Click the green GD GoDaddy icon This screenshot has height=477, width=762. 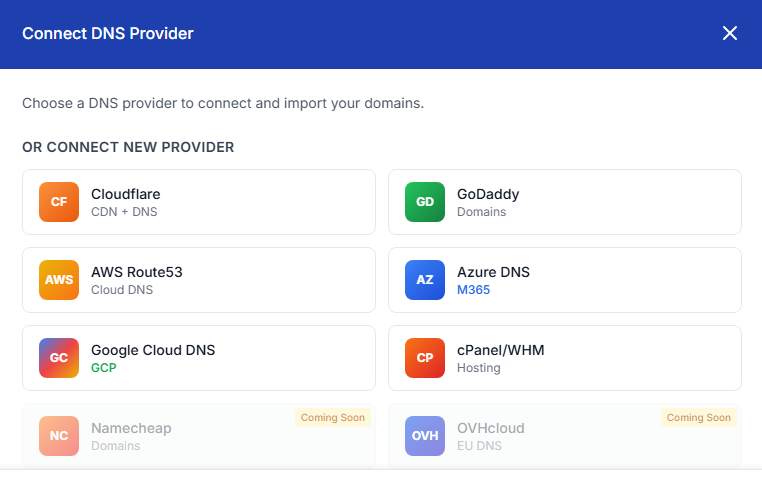pyautogui.click(x=425, y=202)
